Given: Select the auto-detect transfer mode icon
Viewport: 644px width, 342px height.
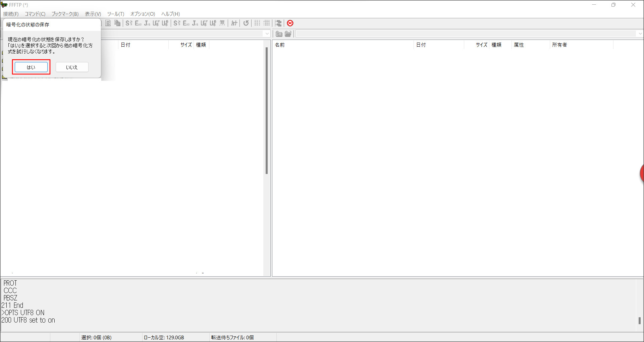Looking at the screenshot, I should point(117,23).
